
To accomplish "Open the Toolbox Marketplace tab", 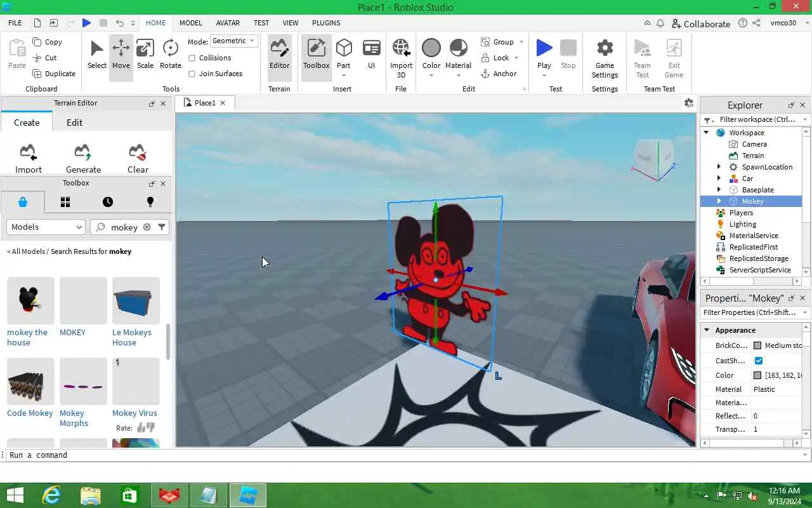I will point(23,202).
